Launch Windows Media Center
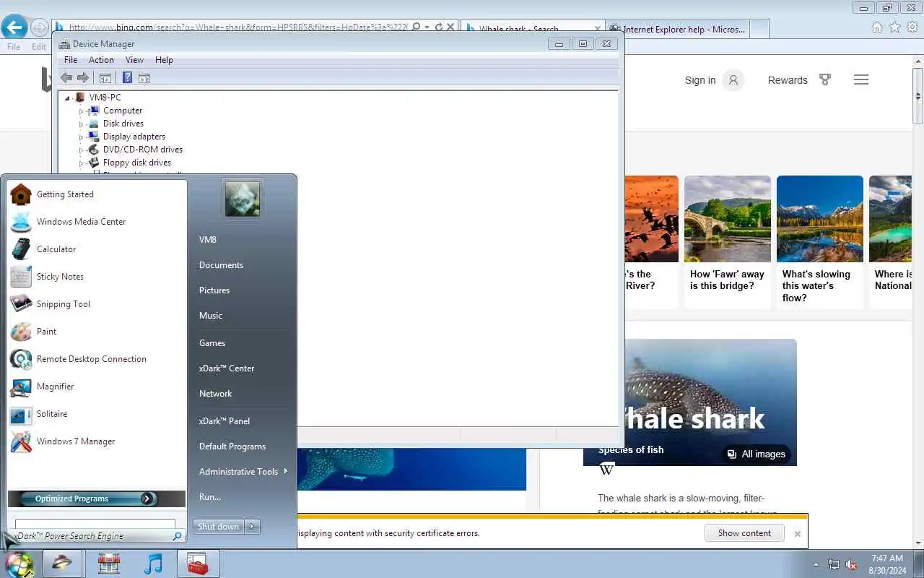 point(81,222)
